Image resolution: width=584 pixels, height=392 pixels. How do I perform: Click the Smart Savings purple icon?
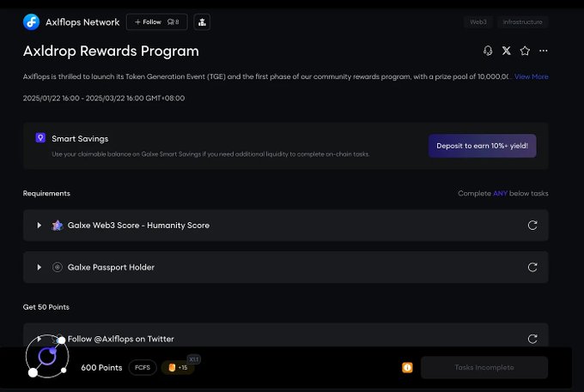click(x=40, y=137)
